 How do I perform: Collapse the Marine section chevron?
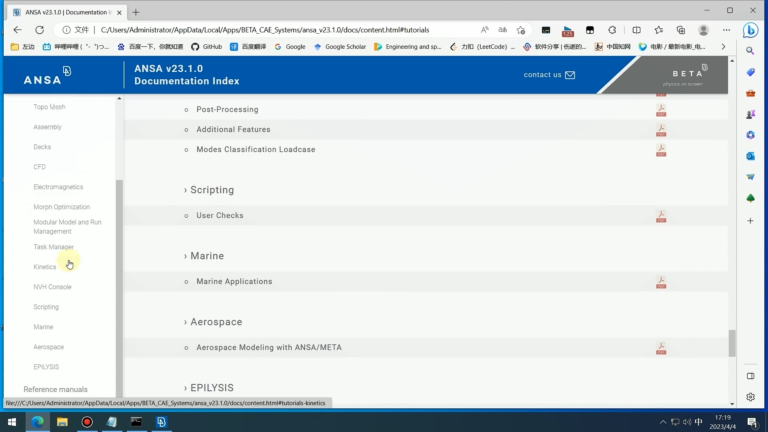(x=185, y=256)
